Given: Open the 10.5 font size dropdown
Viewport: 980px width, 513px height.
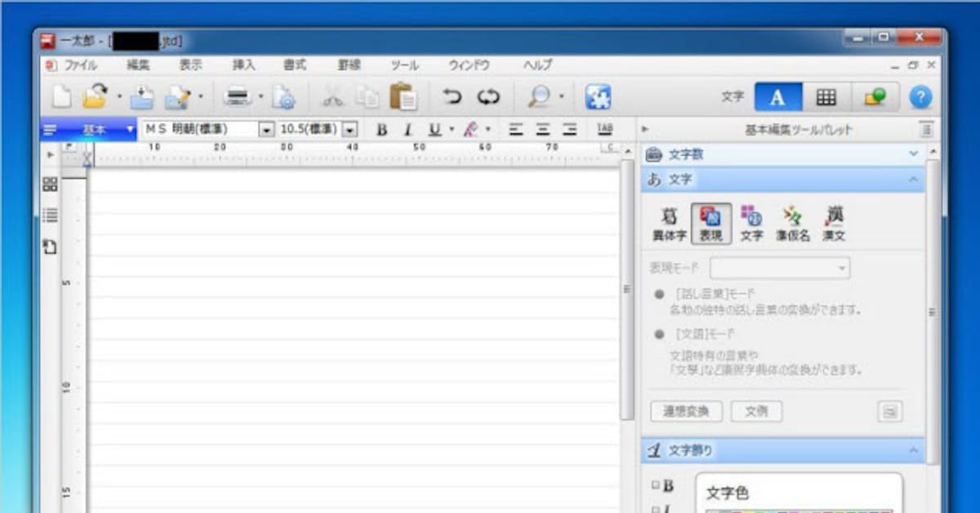Looking at the screenshot, I should pos(350,129).
